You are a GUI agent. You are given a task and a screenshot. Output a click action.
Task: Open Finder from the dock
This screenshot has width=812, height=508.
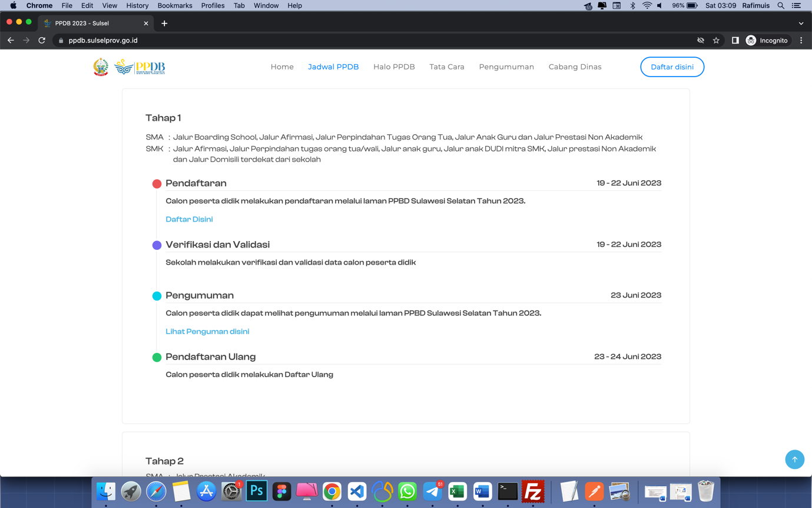106,491
